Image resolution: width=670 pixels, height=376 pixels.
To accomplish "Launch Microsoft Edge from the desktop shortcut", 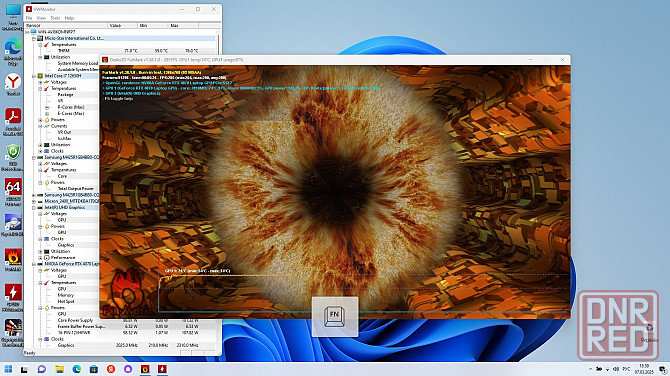I will coord(13,51).
